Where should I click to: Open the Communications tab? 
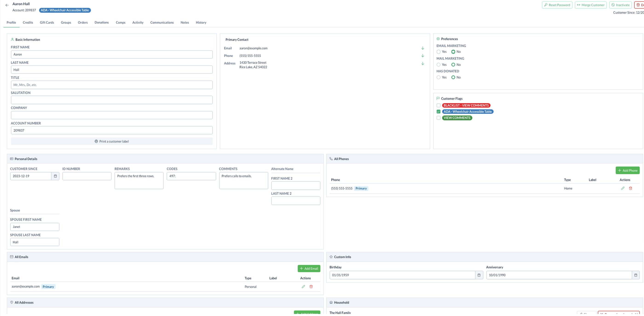(x=162, y=23)
